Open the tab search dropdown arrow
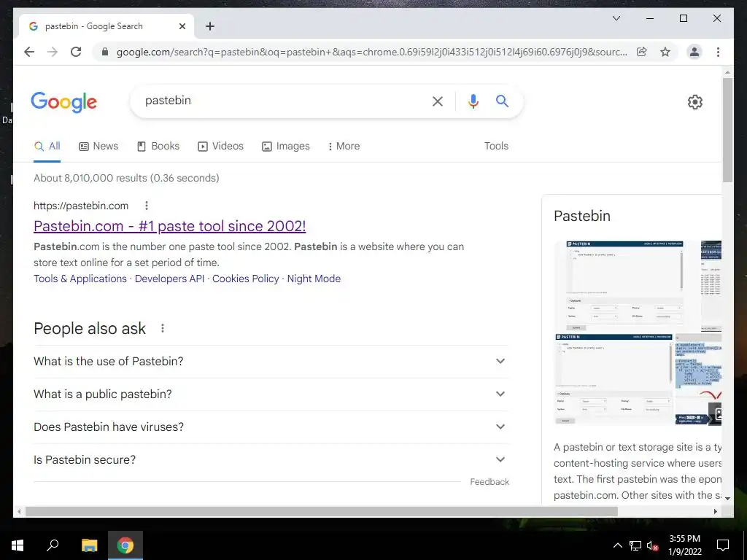This screenshot has height=560, width=747. coord(616,18)
